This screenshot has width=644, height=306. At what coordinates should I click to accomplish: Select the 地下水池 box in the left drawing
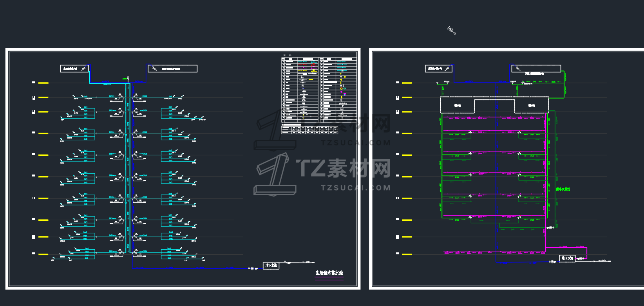click(x=271, y=266)
